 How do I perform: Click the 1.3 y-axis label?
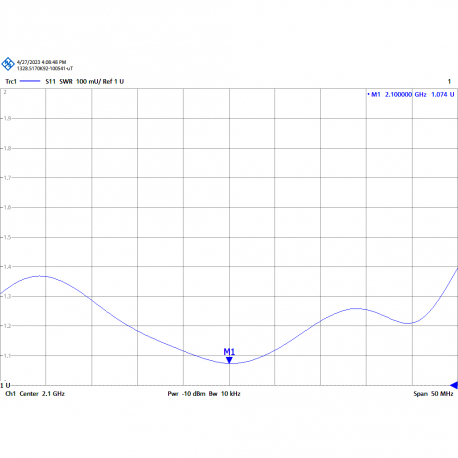(7, 296)
